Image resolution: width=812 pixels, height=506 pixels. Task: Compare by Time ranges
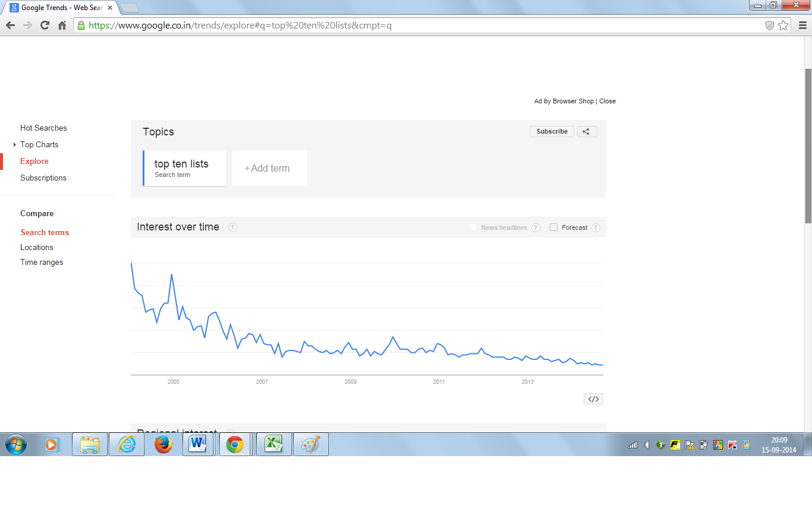click(x=42, y=262)
